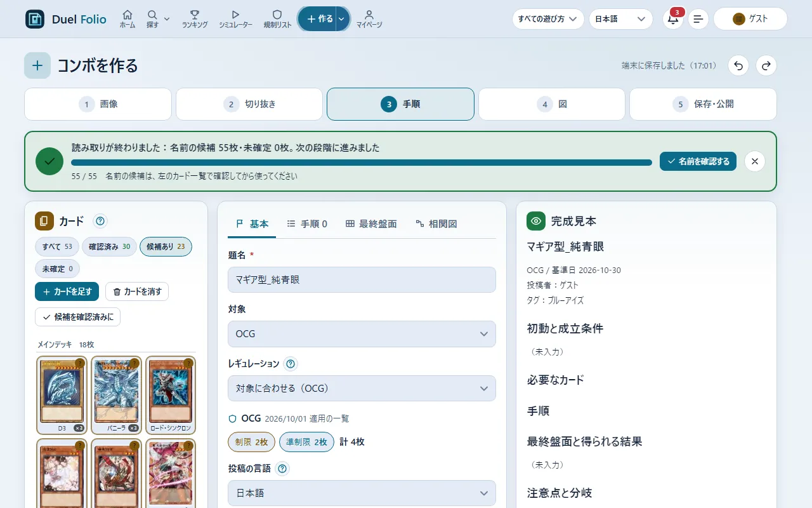Open マイページ from the top navigation

369,19
